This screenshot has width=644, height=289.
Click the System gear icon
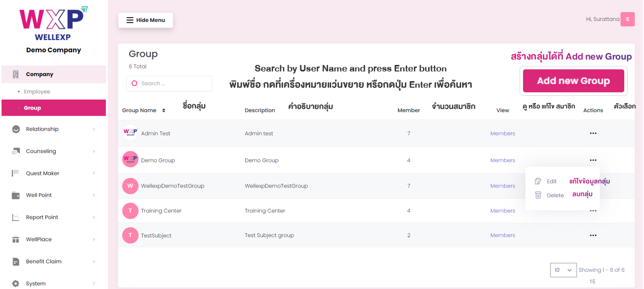(16, 283)
